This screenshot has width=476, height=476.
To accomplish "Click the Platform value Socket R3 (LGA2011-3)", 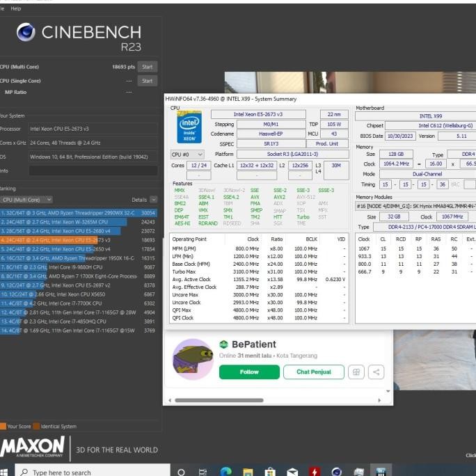I will coord(293,154).
